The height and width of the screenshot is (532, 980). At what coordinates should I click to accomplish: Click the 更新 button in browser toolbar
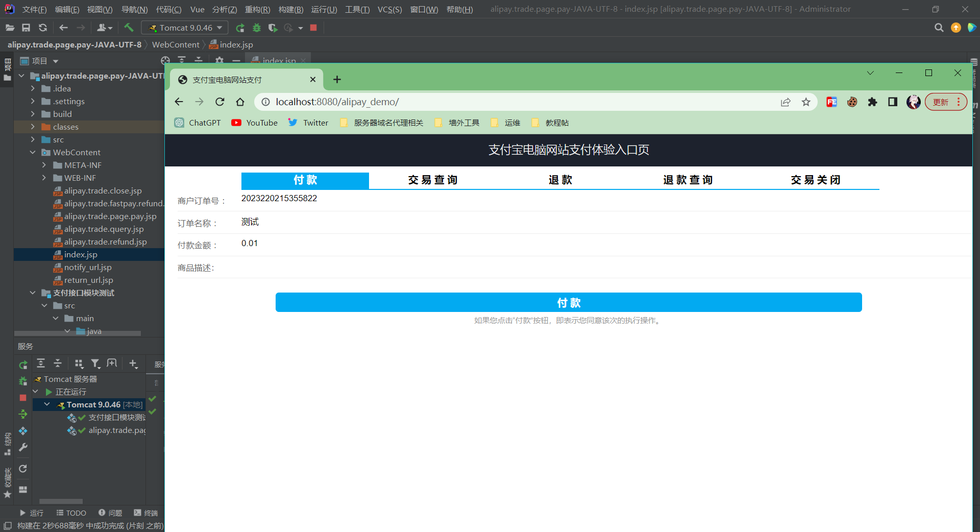click(946, 102)
